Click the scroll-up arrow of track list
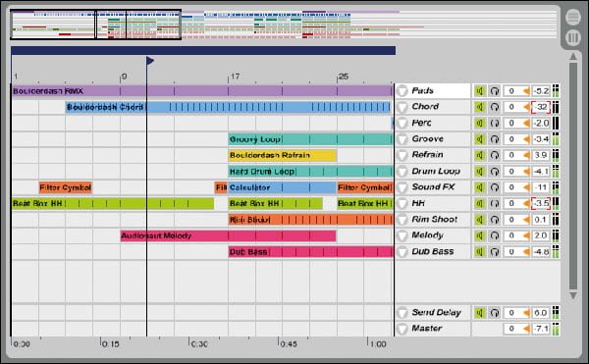589x364 pixels. [573, 56]
